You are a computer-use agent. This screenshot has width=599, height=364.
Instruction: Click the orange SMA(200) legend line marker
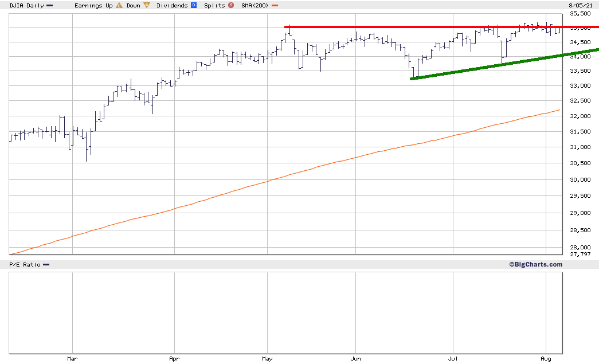coord(275,6)
